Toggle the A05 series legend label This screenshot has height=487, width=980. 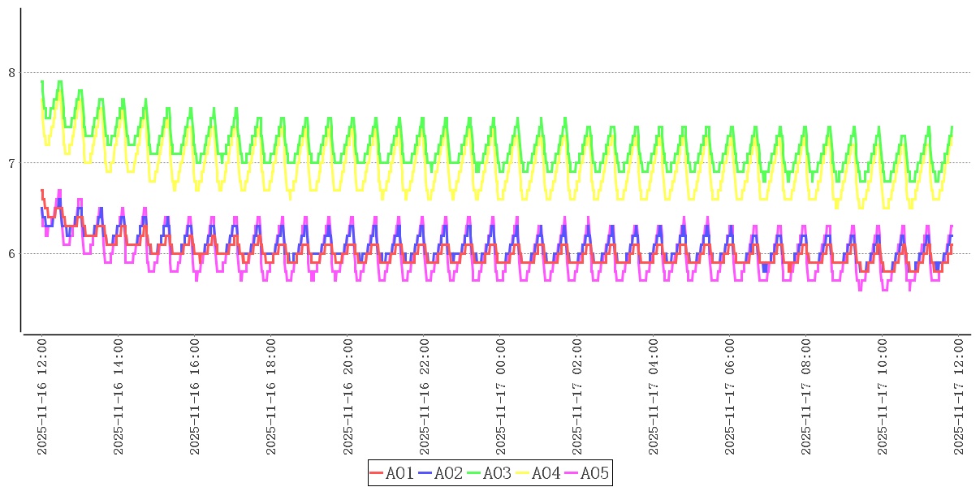[594, 473]
